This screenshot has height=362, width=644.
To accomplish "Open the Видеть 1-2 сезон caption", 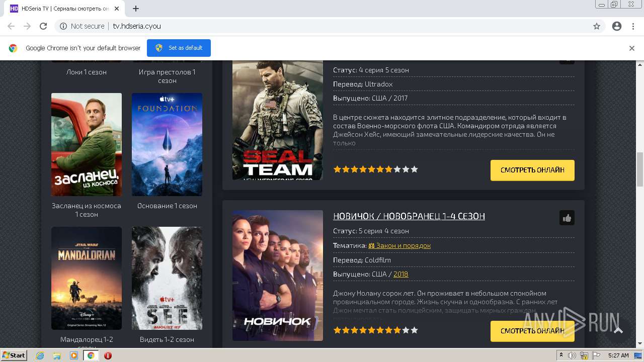I will 167,339.
